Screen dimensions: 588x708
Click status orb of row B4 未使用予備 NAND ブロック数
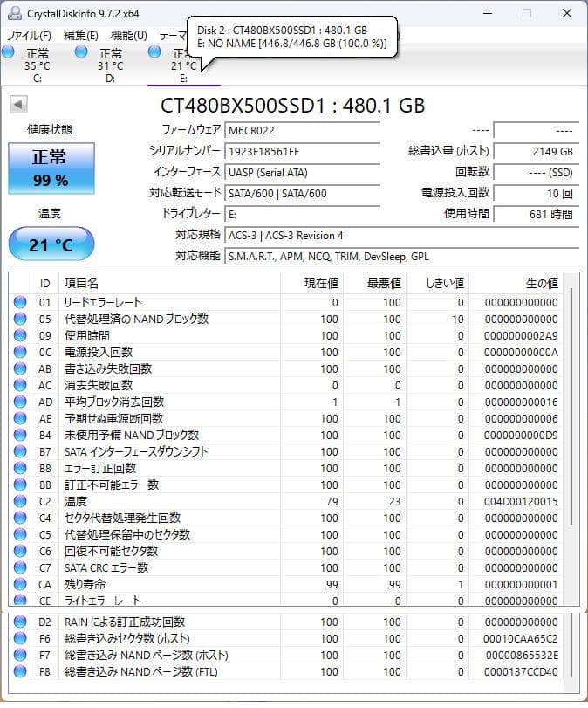point(20,435)
